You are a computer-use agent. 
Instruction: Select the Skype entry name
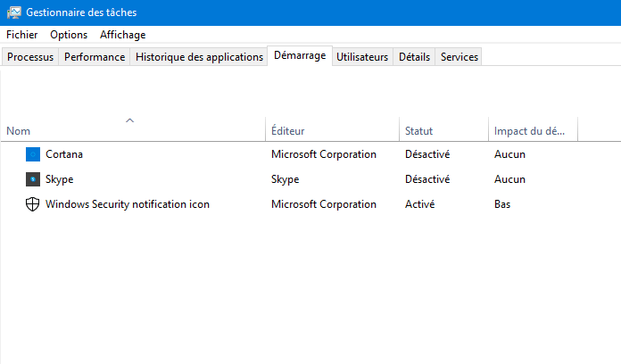(60, 179)
